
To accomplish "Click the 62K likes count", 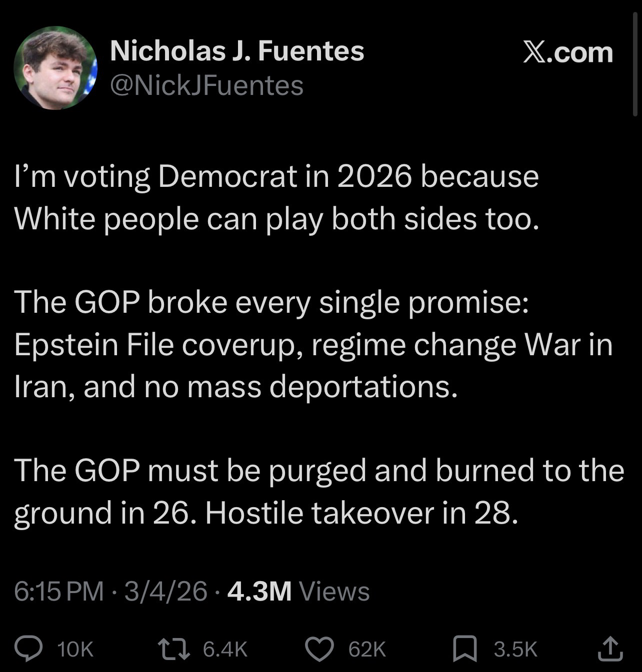I will pos(367,649).
